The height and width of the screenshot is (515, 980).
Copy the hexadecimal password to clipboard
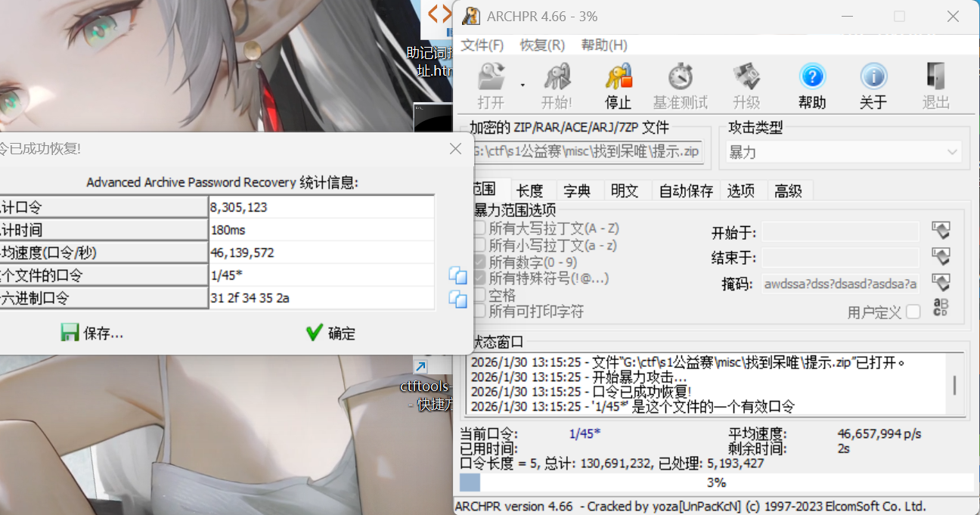coord(457,299)
